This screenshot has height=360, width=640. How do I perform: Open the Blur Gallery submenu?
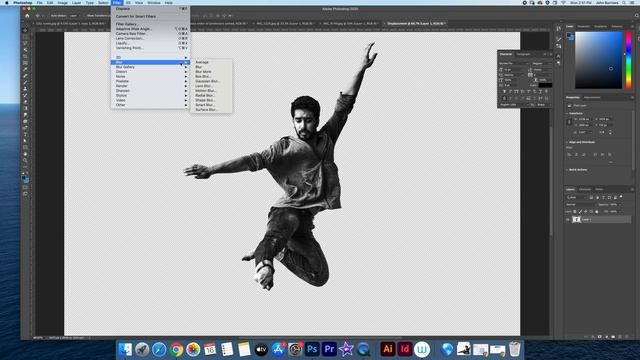150,67
